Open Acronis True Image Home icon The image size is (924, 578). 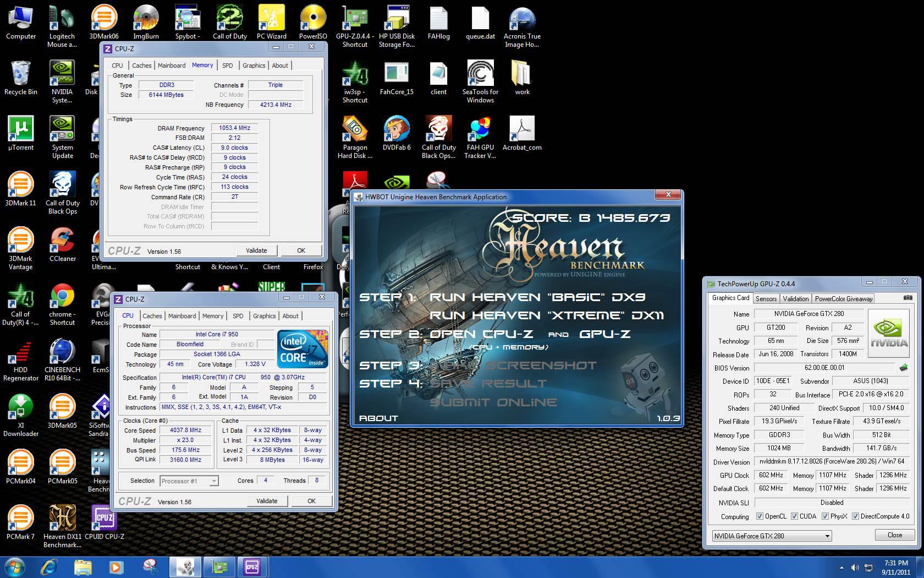pyautogui.click(x=522, y=26)
